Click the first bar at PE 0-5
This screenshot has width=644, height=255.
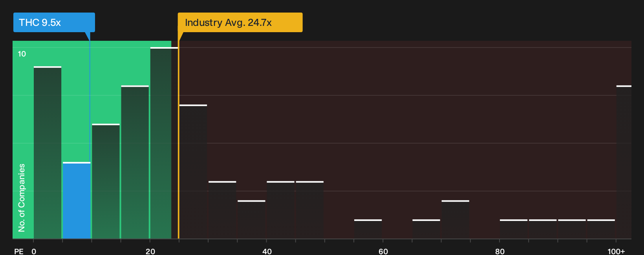coord(48,153)
